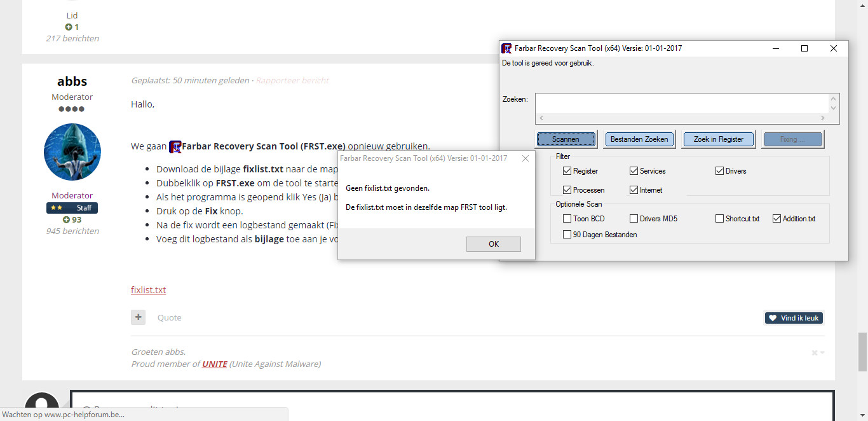868x421 pixels.
Task: Hide the signature using the x arrow
Action: point(818,353)
